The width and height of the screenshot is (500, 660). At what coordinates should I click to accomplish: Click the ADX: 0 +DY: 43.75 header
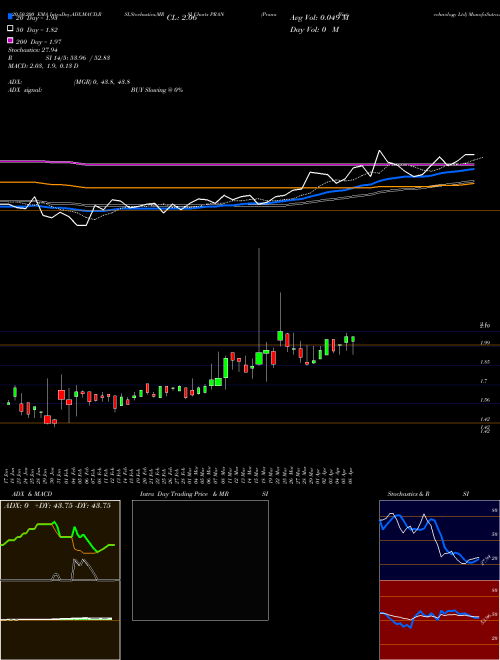[57, 506]
